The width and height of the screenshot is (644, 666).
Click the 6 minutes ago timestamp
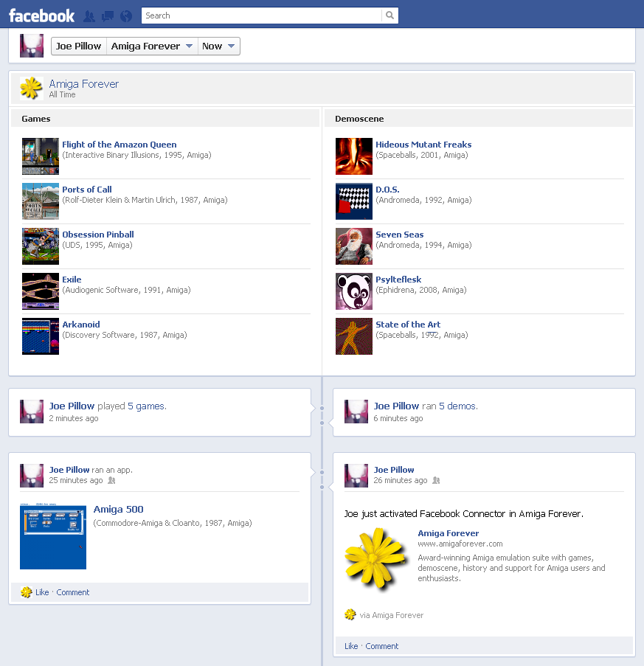point(398,418)
